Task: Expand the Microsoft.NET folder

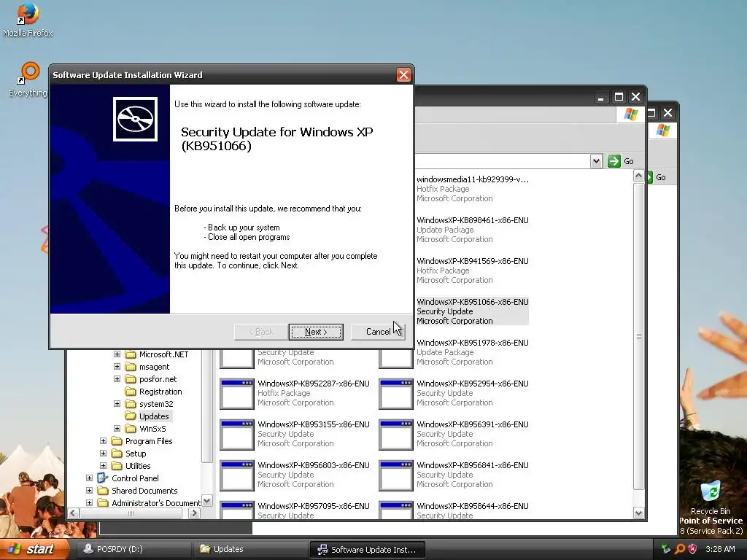Action: coord(117,354)
